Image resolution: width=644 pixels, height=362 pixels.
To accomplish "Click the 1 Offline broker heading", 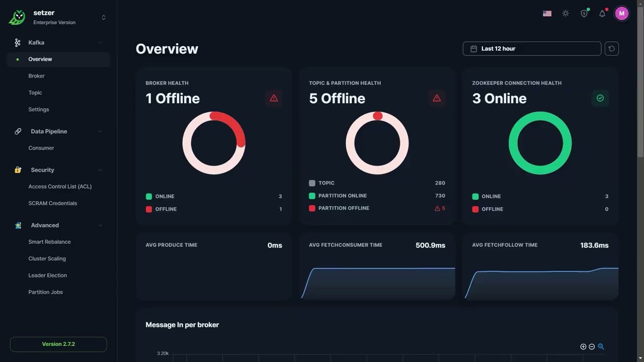I will [x=173, y=99].
